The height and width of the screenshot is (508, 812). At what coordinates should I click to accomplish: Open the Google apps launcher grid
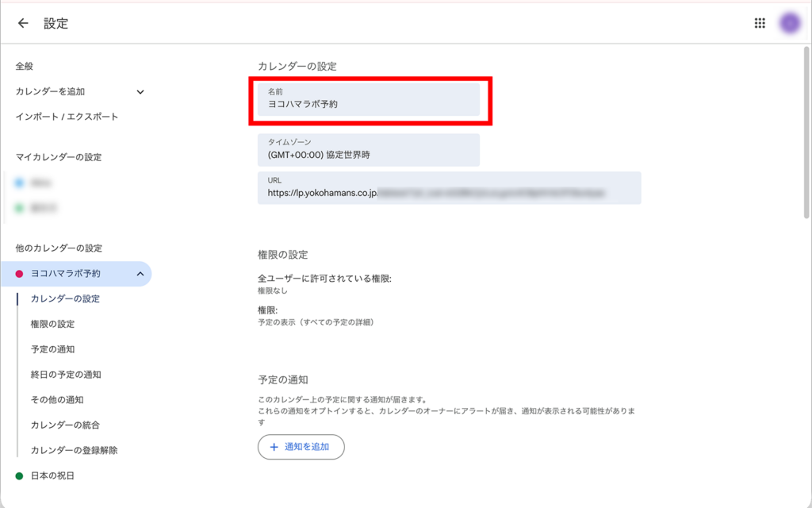[x=759, y=23]
